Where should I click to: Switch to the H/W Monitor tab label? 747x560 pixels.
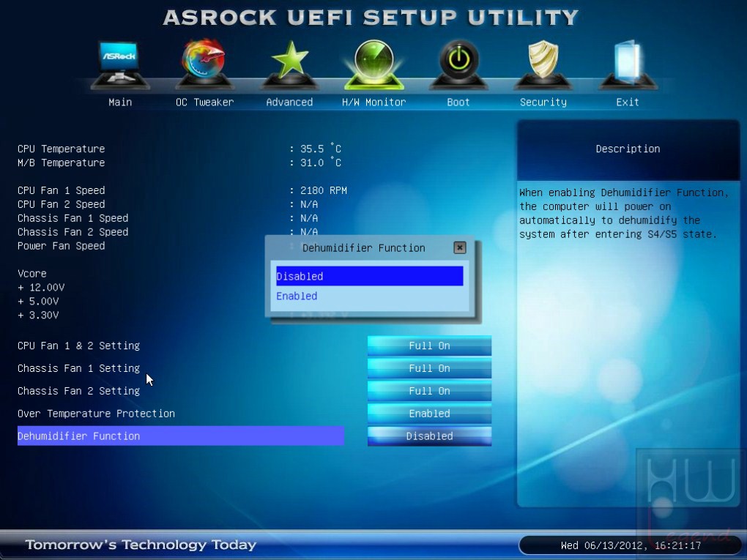374,102
